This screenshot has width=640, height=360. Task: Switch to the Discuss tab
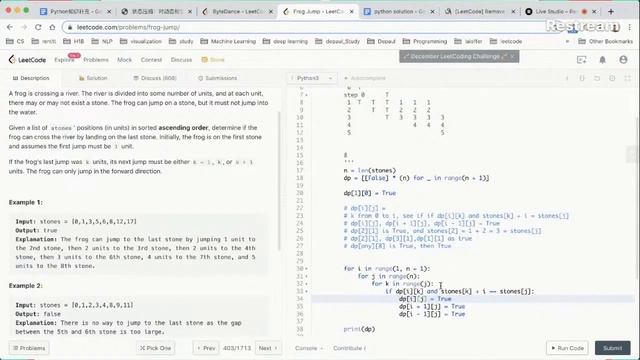coord(155,78)
